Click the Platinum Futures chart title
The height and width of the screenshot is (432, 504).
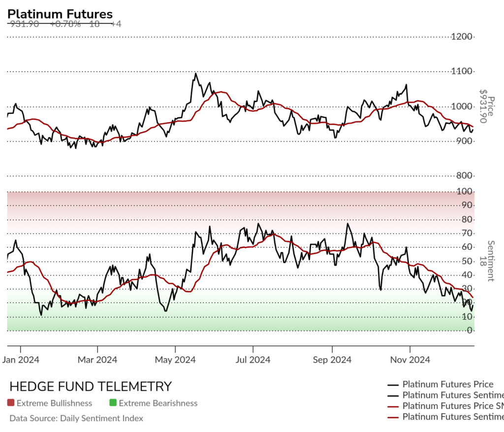point(60,14)
